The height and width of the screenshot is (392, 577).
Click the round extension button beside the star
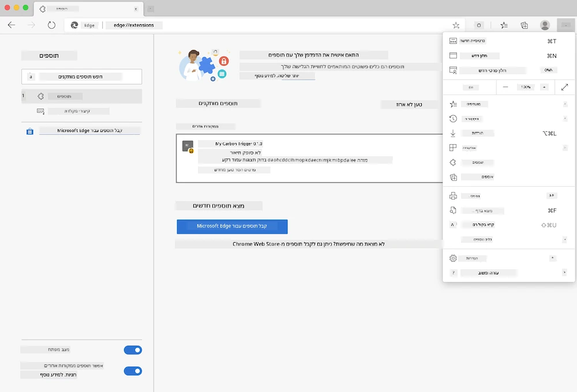click(478, 25)
